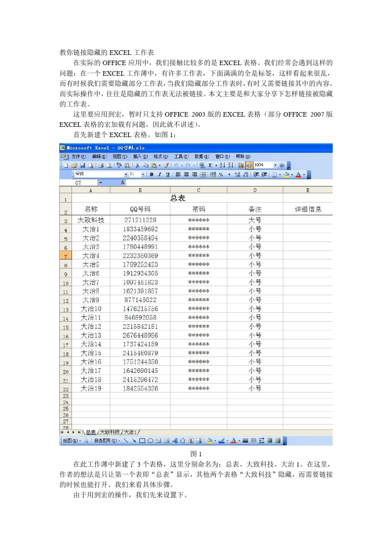The width and height of the screenshot is (392, 555).
Task: Toggle Italic formatting button
Action: tap(159, 175)
